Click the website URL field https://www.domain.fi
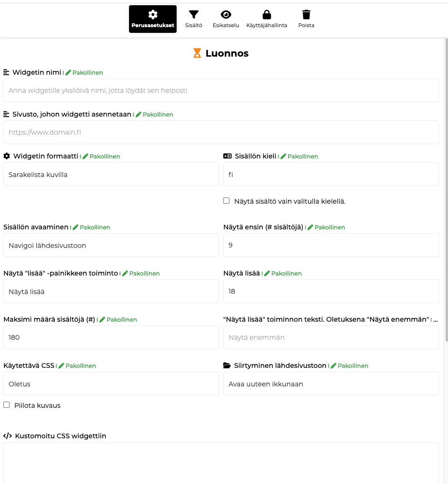448x484 pixels. click(x=221, y=132)
